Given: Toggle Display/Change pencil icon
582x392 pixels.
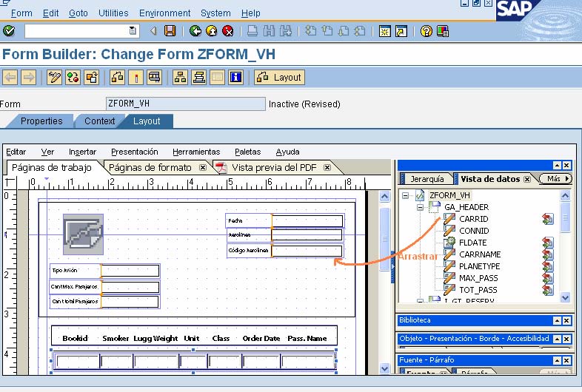Looking at the screenshot, I should pyautogui.click(x=55, y=78).
